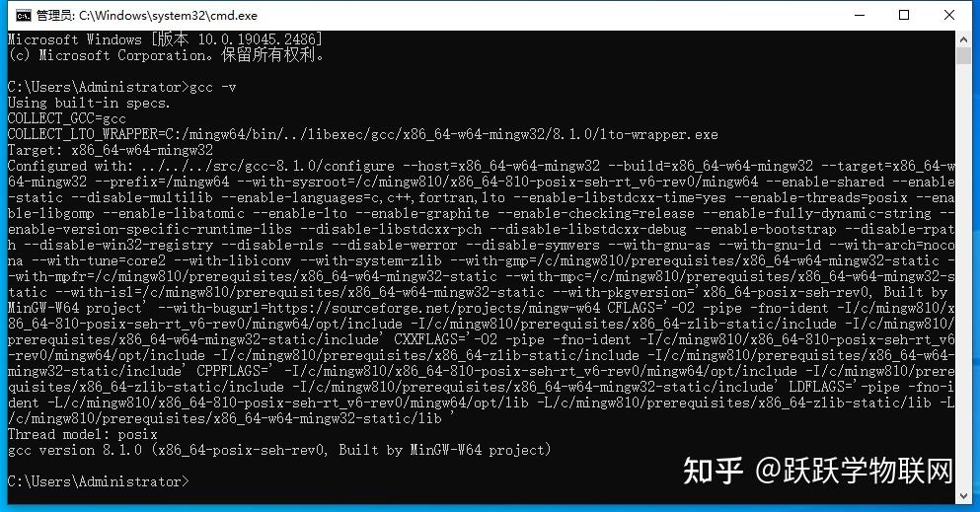Minimize the command prompt window

860,15
